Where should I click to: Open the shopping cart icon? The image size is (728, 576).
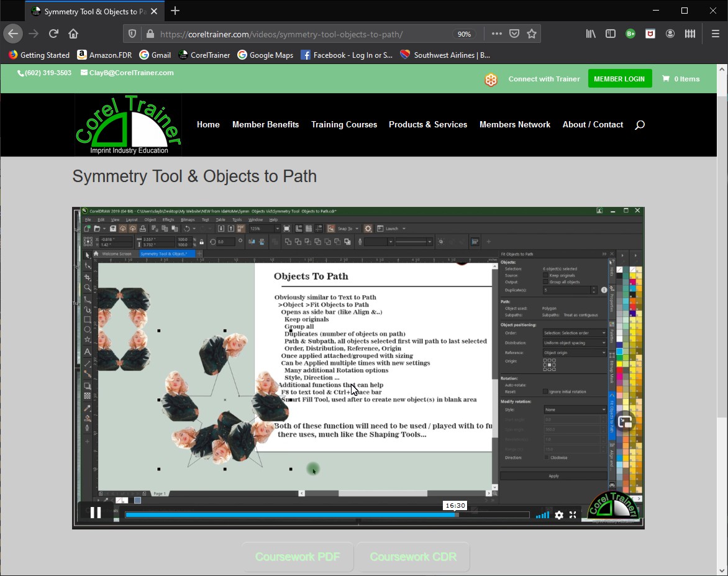tap(666, 78)
